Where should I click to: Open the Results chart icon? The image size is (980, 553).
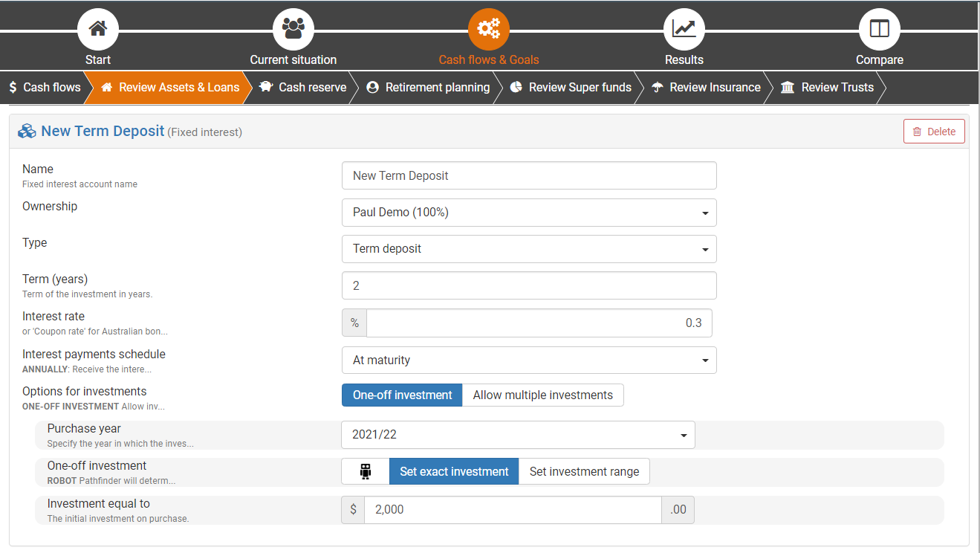(x=684, y=29)
